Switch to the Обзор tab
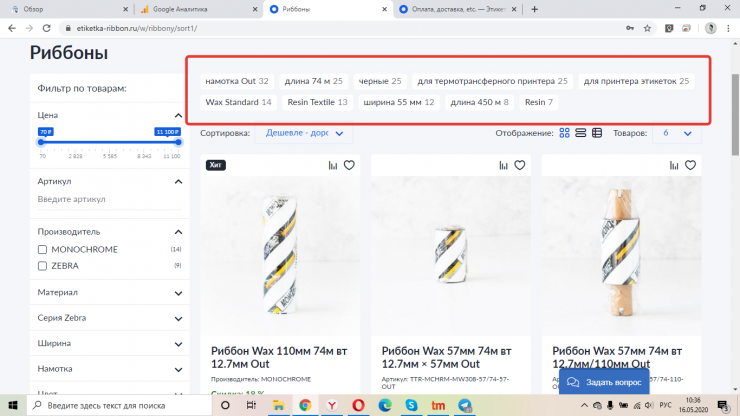Image resolution: width=740 pixels, height=416 pixels. [x=66, y=9]
